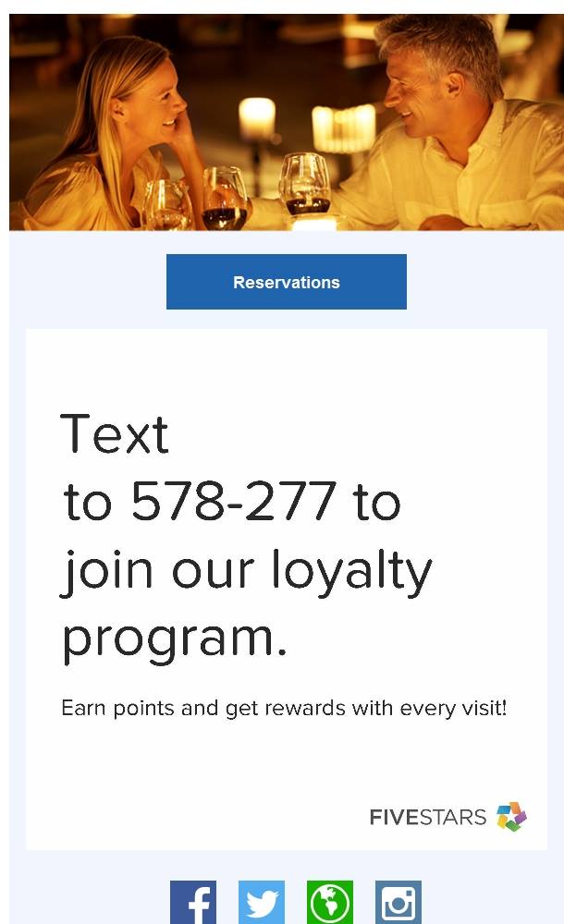Click the wine glass in front of the woman

pos(225,199)
